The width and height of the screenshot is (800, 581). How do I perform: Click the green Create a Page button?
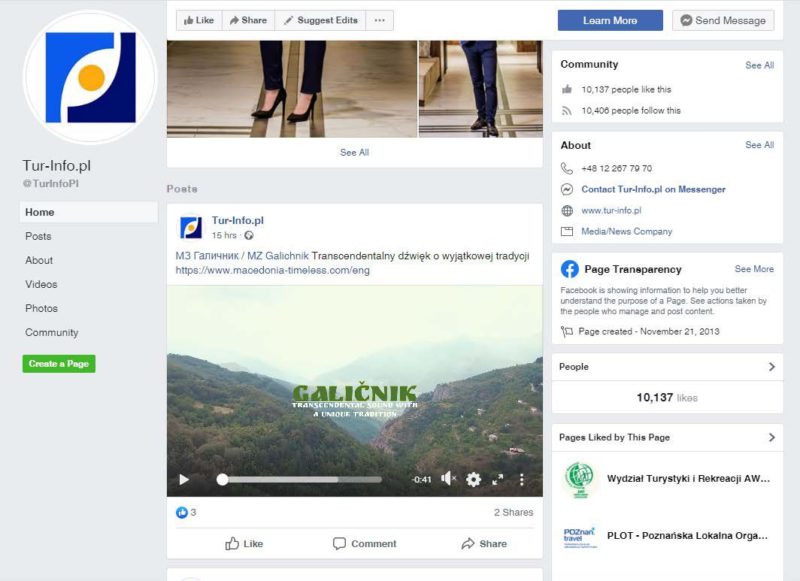point(59,364)
